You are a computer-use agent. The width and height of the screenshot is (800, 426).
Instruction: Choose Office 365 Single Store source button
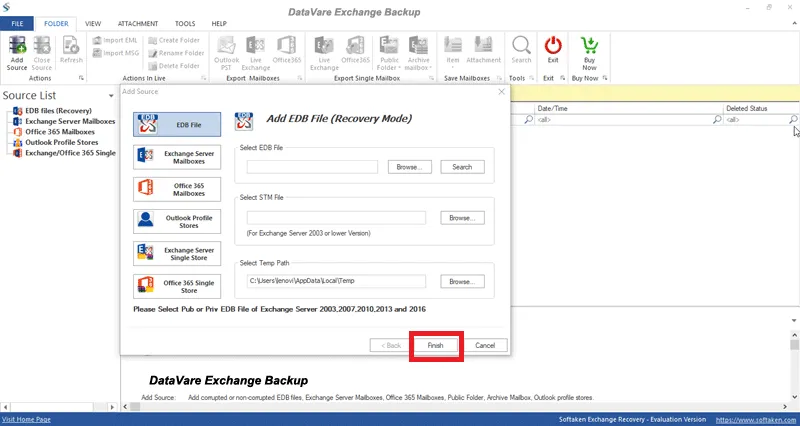(x=177, y=286)
